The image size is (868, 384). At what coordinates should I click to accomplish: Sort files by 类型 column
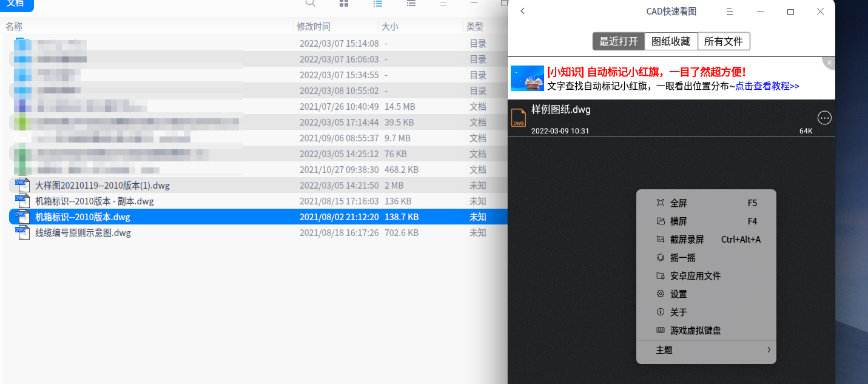[x=474, y=27]
